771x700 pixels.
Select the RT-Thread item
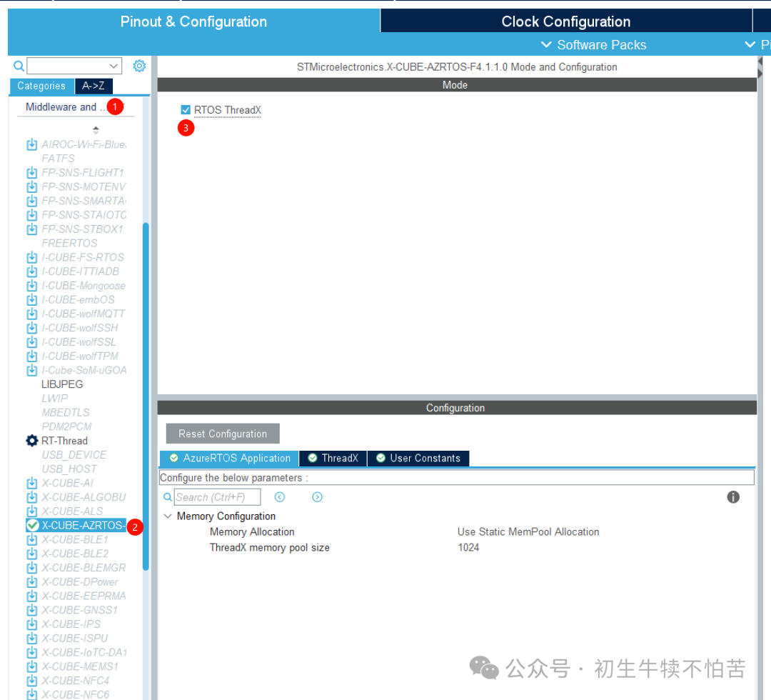tap(64, 441)
